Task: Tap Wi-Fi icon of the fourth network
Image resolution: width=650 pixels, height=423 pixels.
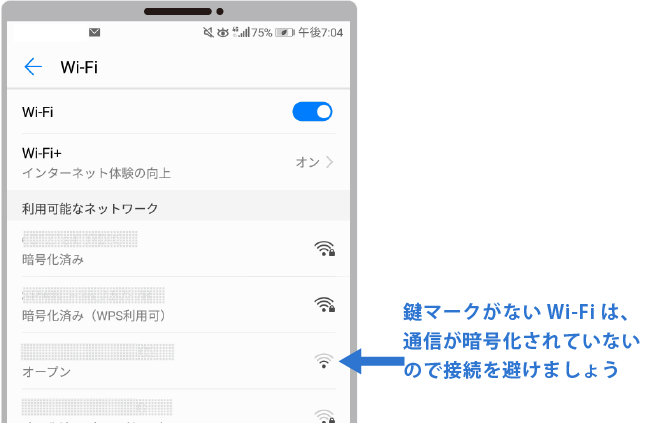Action: (x=322, y=415)
